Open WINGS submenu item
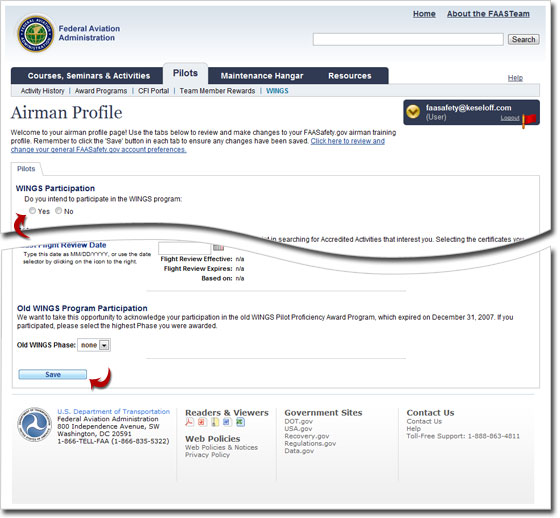Viewport: 560px width, 518px height. click(277, 91)
